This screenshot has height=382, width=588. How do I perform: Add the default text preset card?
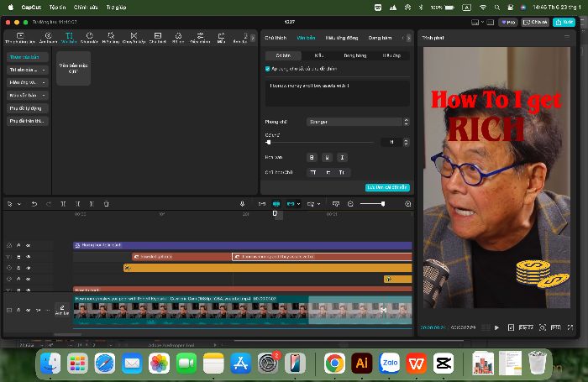click(74, 69)
